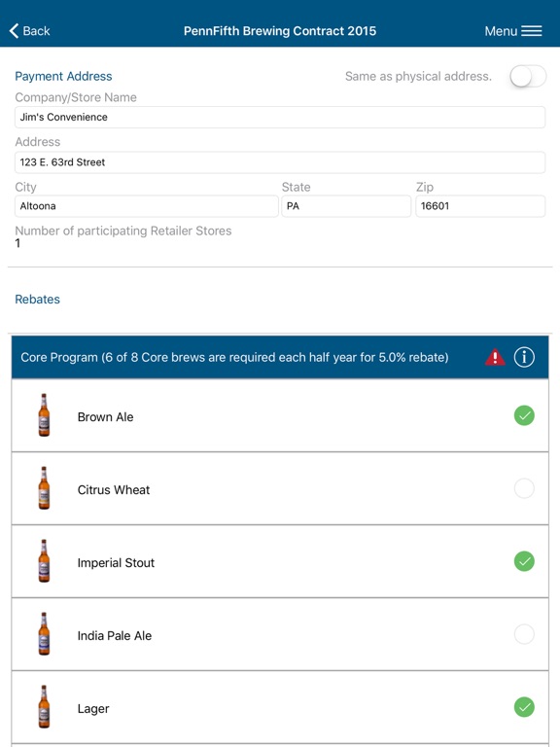The height and width of the screenshot is (747, 560).
Task: Select the Citrus Wheat label text
Action: coord(114,490)
